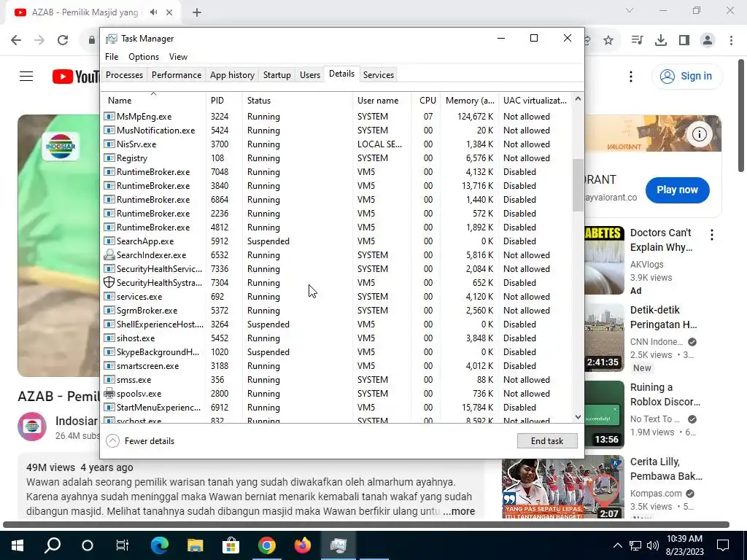This screenshot has height=560, width=747.
Task: Click the ad info icon on Valorant banner
Action: point(700,134)
